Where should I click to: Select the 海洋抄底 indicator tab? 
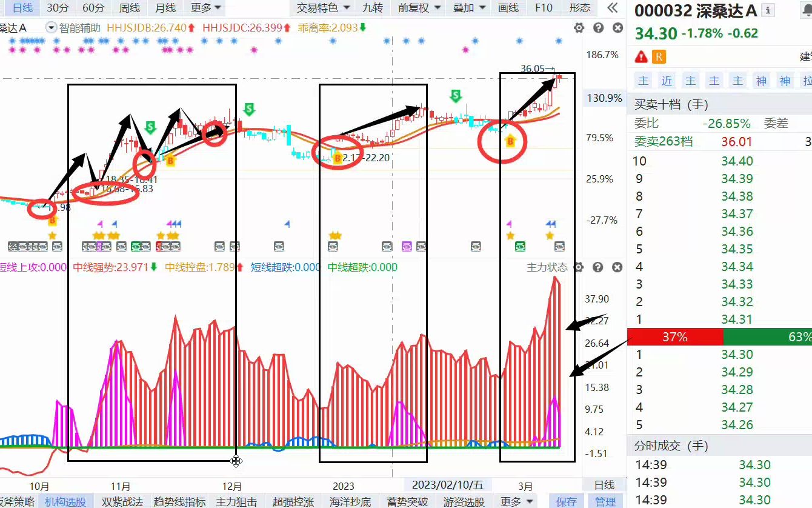[x=350, y=501]
